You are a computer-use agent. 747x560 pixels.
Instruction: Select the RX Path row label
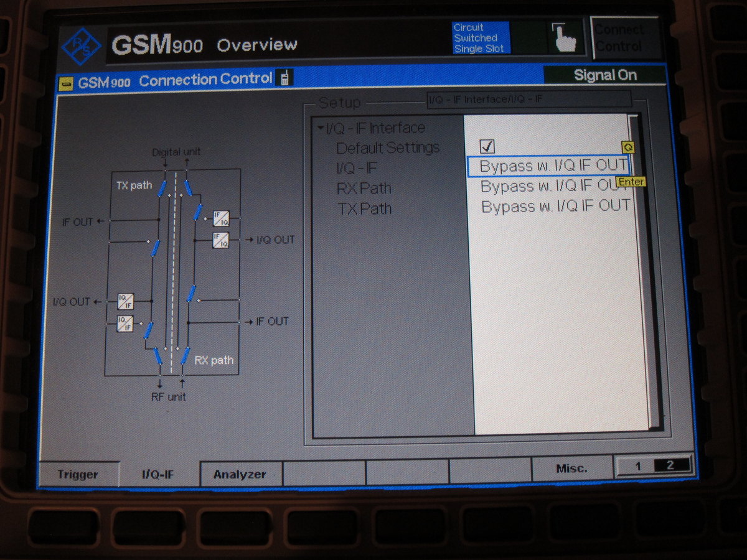364,189
